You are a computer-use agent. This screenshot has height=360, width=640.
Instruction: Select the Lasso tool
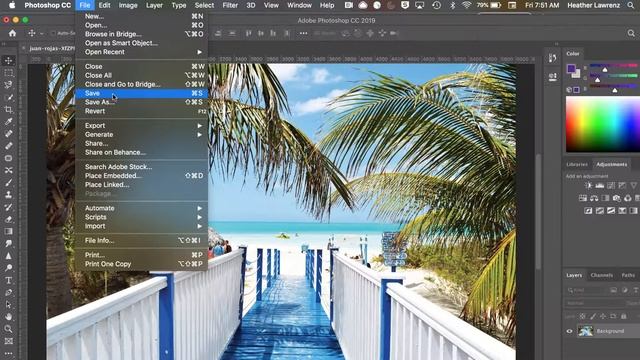[x=8, y=85]
